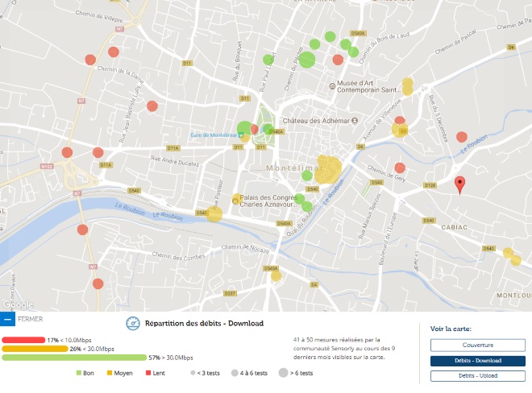The image size is (532, 393).
Task: Click the red Lent legend swatch
Action: 148,373
